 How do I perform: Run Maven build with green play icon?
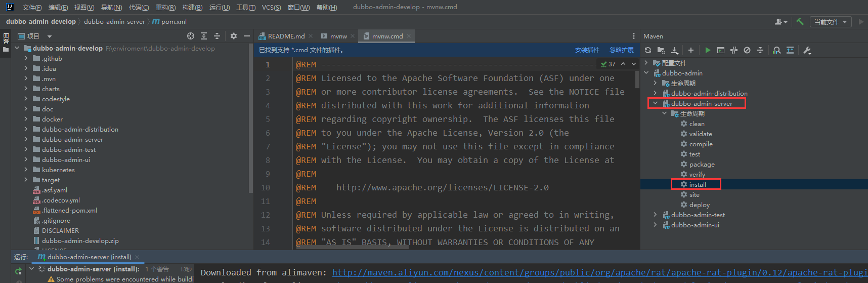[708, 50]
